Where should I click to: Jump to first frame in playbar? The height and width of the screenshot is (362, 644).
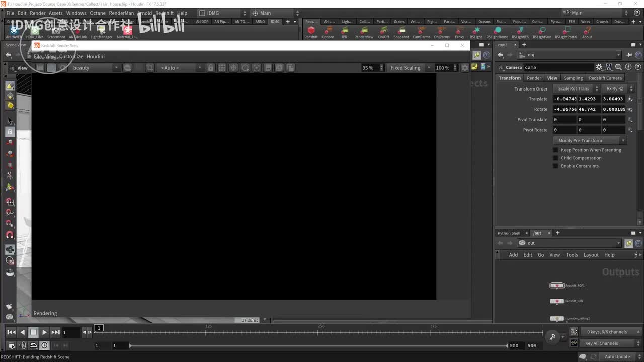tap(11, 332)
